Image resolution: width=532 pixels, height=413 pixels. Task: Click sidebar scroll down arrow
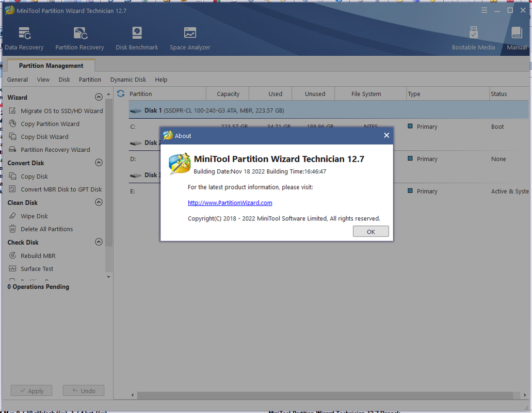point(108,277)
